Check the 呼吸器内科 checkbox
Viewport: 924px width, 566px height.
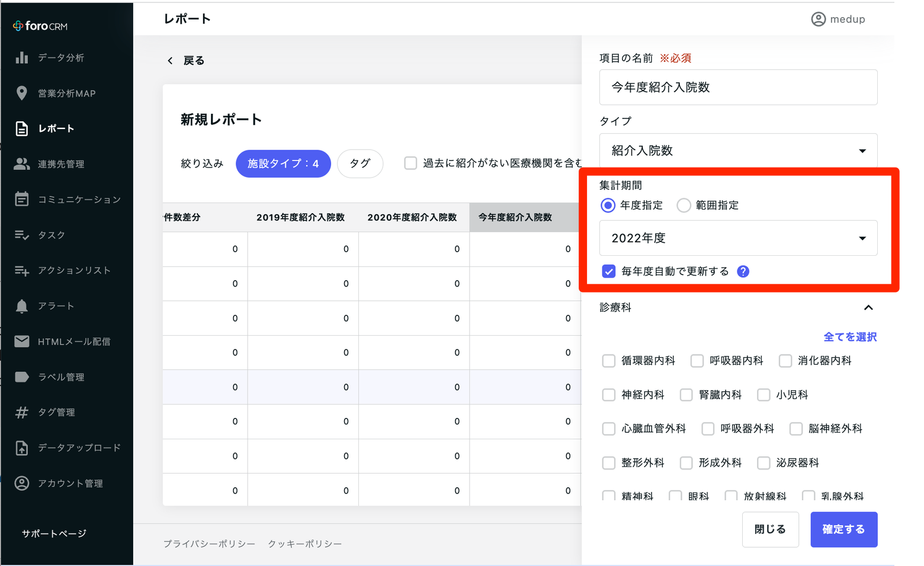(x=697, y=361)
